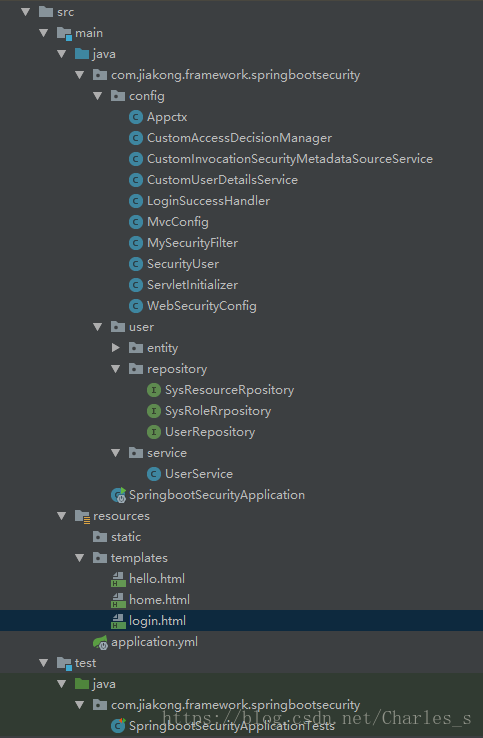Click the src folder icon
Image resolution: width=483 pixels, height=738 pixels.
(x=46, y=12)
